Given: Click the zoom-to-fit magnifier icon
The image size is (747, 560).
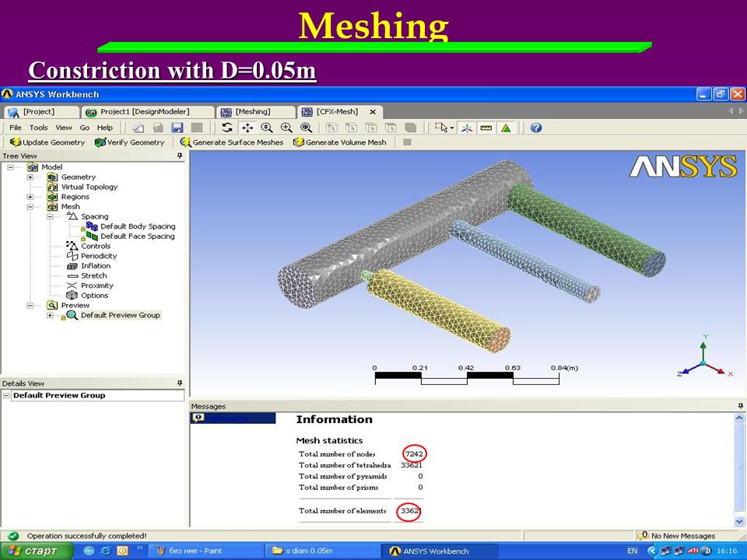Looking at the screenshot, I should 306,128.
